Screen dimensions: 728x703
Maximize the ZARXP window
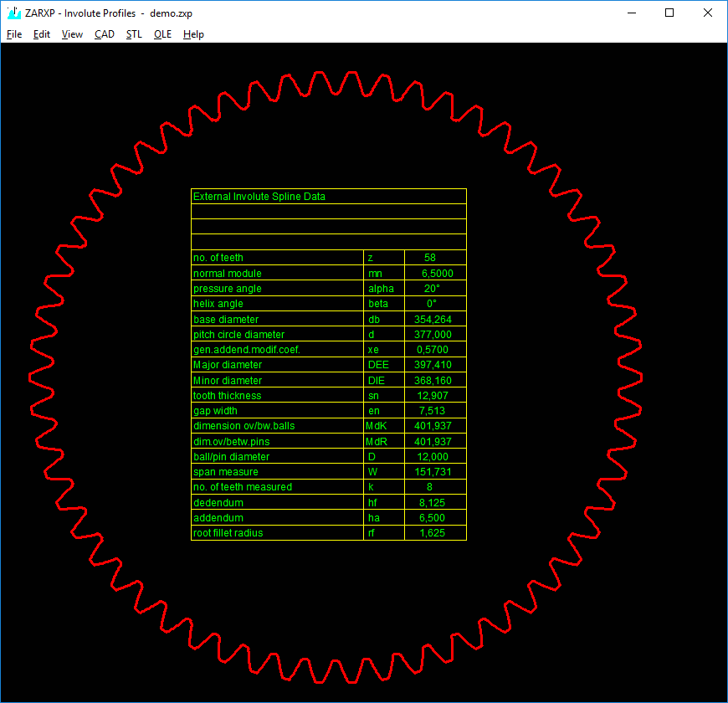[x=669, y=13]
